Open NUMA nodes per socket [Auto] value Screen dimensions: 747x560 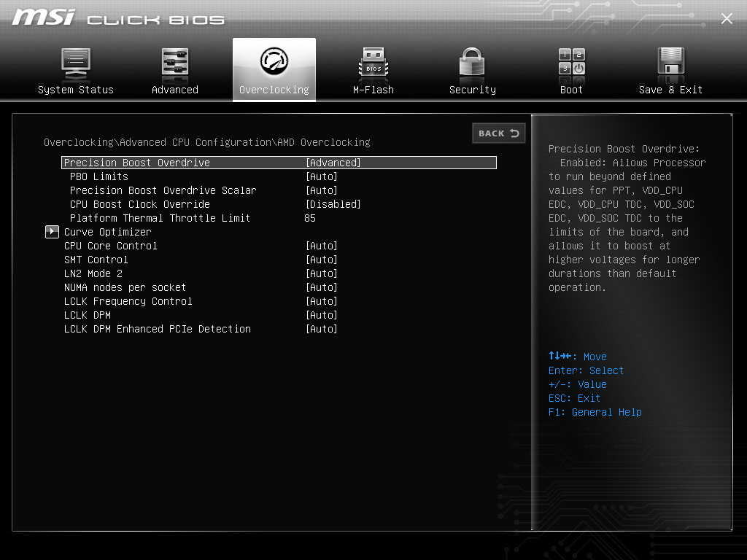click(322, 287)
